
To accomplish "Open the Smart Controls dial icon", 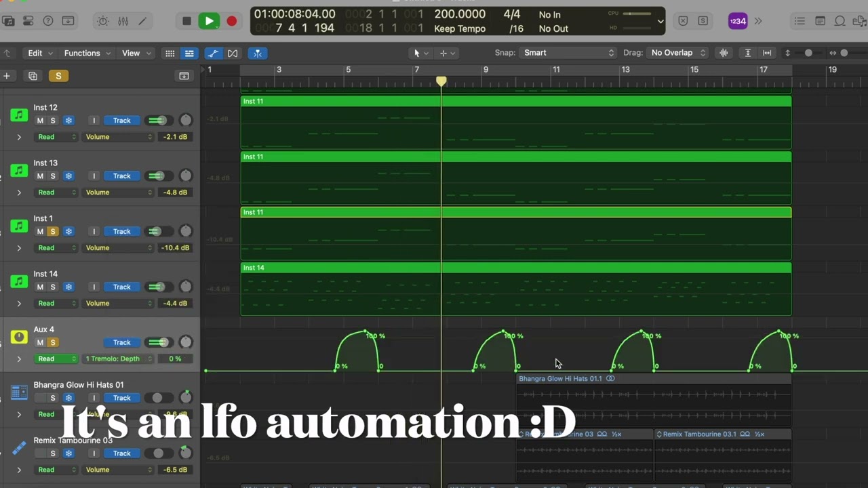I will 103,21.
